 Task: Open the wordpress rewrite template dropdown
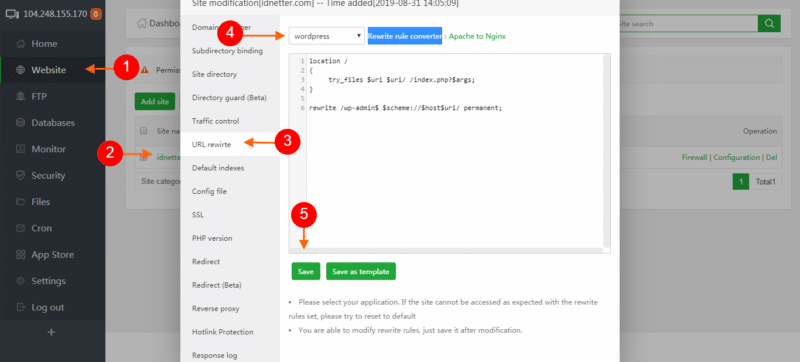[327, 36]
